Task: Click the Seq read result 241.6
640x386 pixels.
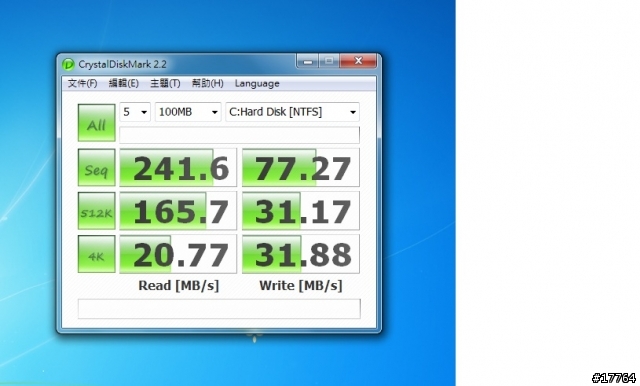Action: click(x=178, y=167)
